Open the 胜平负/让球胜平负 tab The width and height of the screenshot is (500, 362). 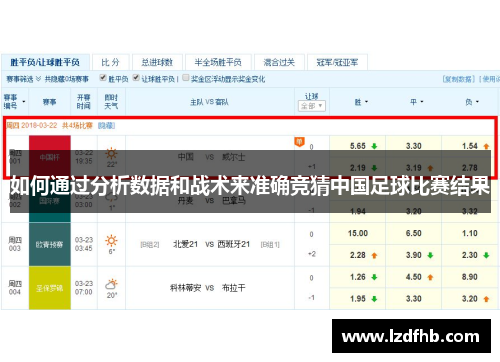pyautogui.click(x=45, y=62)
